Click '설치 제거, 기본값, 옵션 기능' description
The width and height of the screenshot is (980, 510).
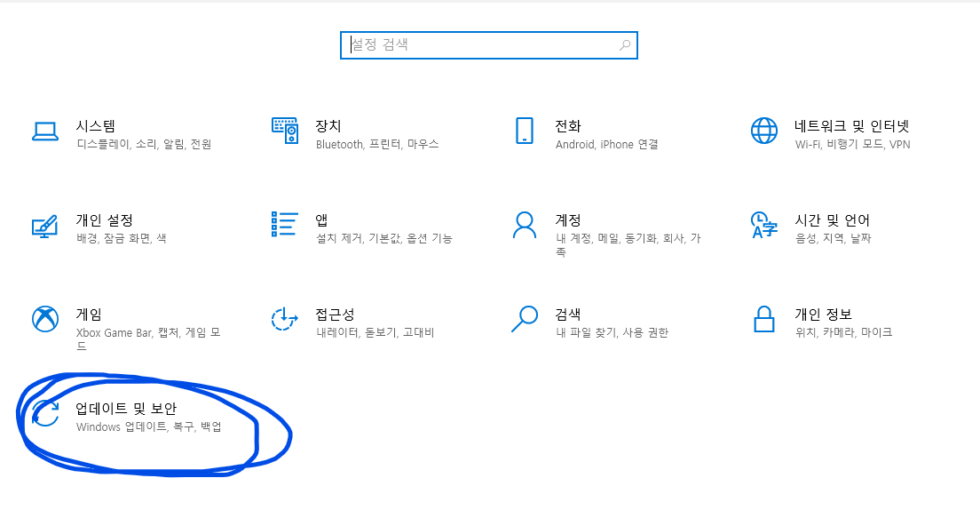[x=384, y=238]
